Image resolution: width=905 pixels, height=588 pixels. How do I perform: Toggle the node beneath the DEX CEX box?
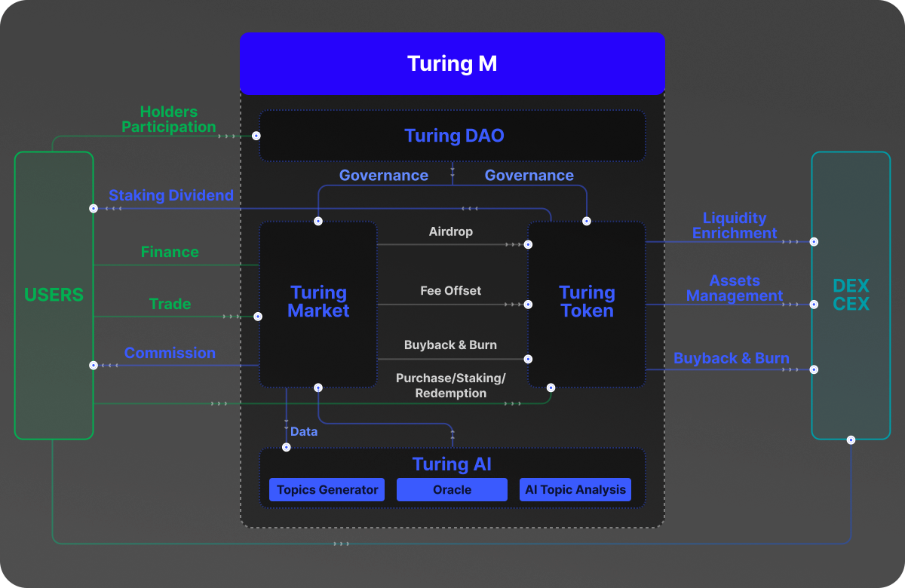(851, 438)
